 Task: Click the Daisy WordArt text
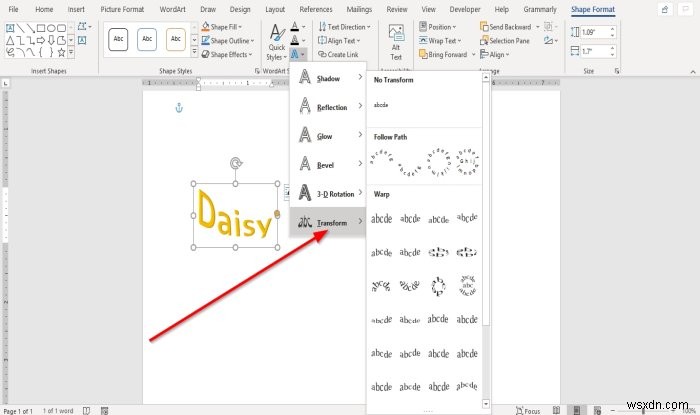point(235,215)
